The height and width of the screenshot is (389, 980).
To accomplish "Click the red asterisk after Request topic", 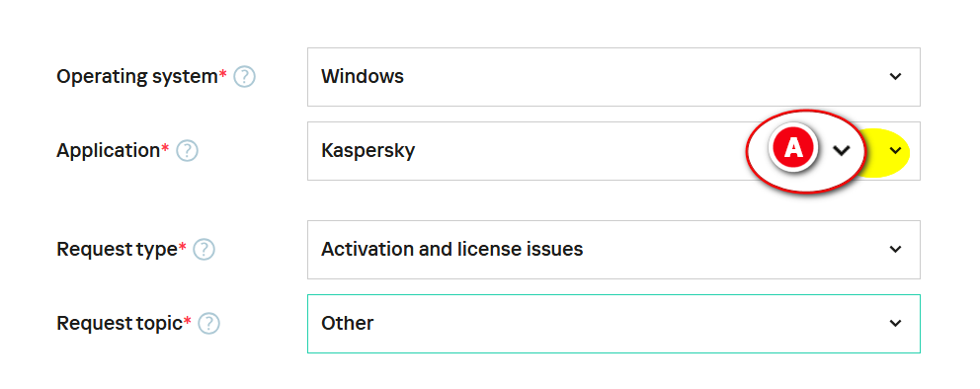I will point(187,320).
